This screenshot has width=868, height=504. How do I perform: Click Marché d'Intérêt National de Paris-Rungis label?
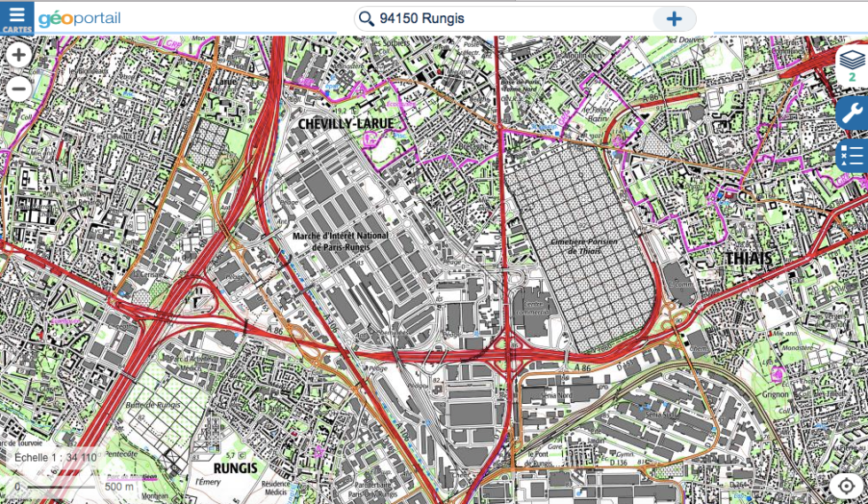(x=340, y=242)
